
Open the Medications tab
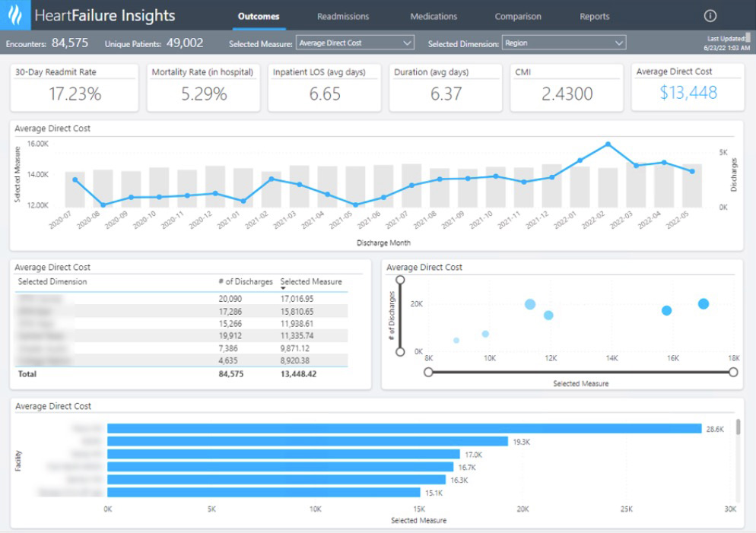(x=433, y=15)
